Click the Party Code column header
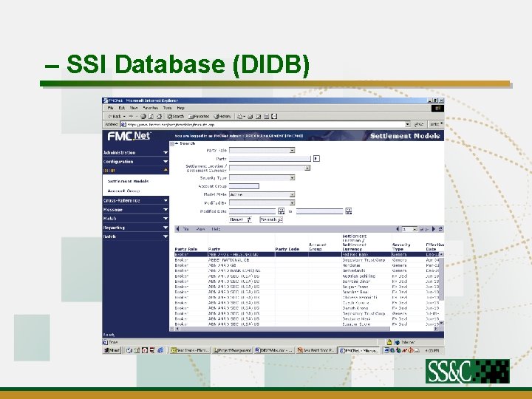The width and height of the screenshot is (532, 399). tap(287, 250)
